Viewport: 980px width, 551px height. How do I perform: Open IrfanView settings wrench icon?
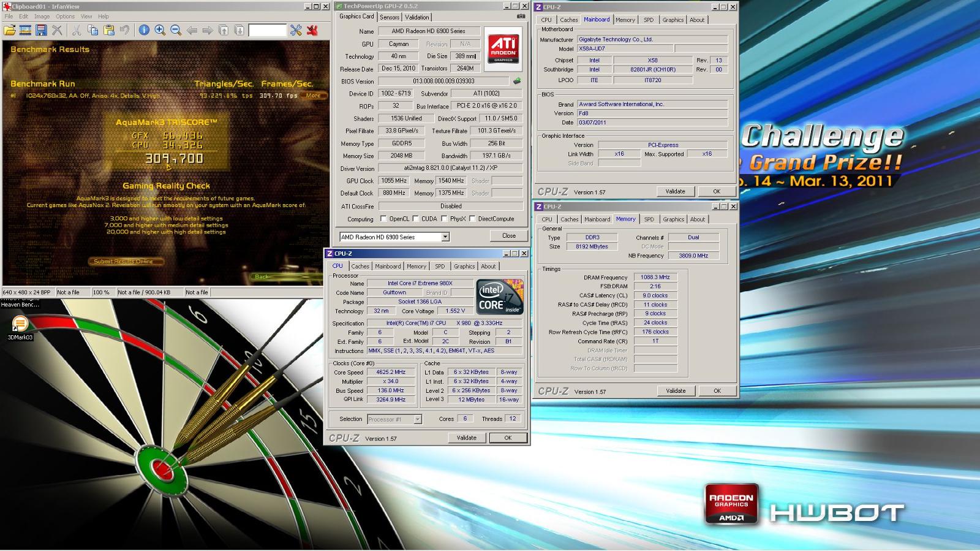point(296,30)
